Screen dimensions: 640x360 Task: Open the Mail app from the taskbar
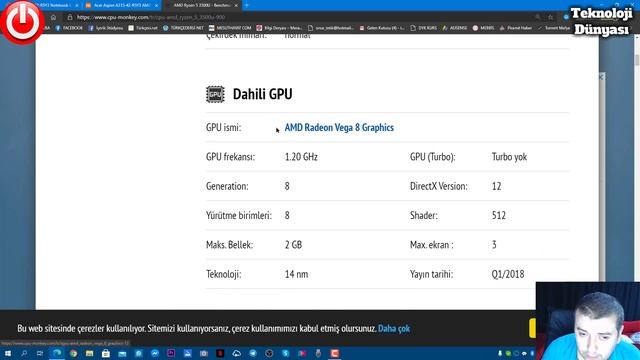[x=122, y=353]
